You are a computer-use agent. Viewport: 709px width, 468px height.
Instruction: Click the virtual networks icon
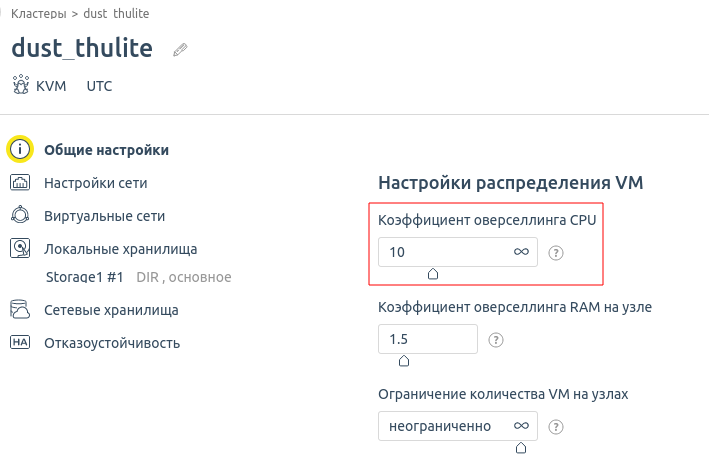point(20,215)
